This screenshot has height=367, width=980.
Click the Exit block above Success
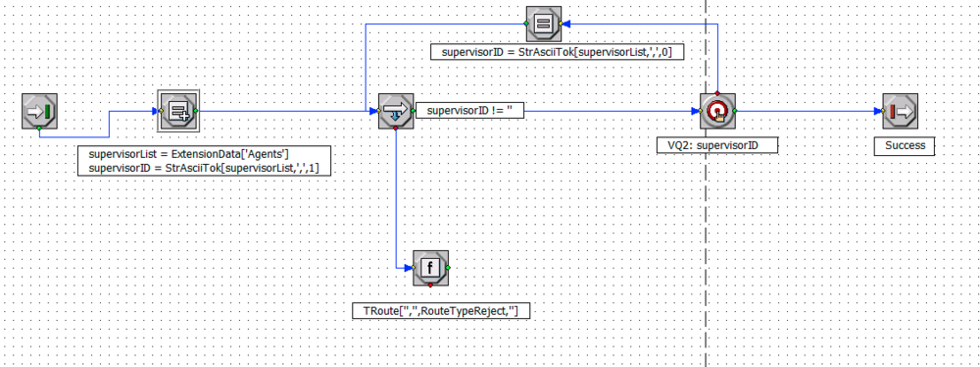900,112
